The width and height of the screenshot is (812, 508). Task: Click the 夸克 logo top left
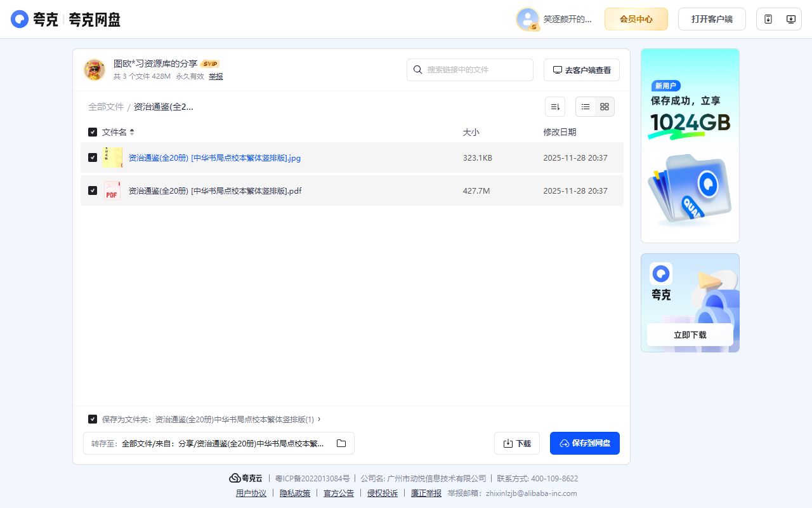(19, 19)
